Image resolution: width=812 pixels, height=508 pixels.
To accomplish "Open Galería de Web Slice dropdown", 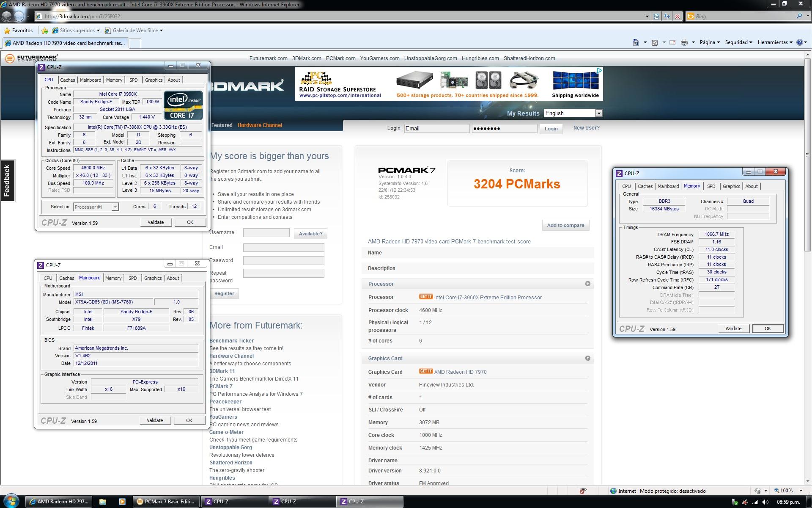I will pos(161,30).
